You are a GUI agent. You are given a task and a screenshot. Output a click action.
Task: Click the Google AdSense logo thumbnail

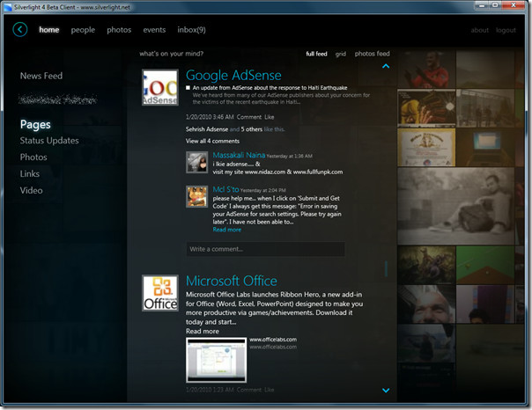click(160, 87)
